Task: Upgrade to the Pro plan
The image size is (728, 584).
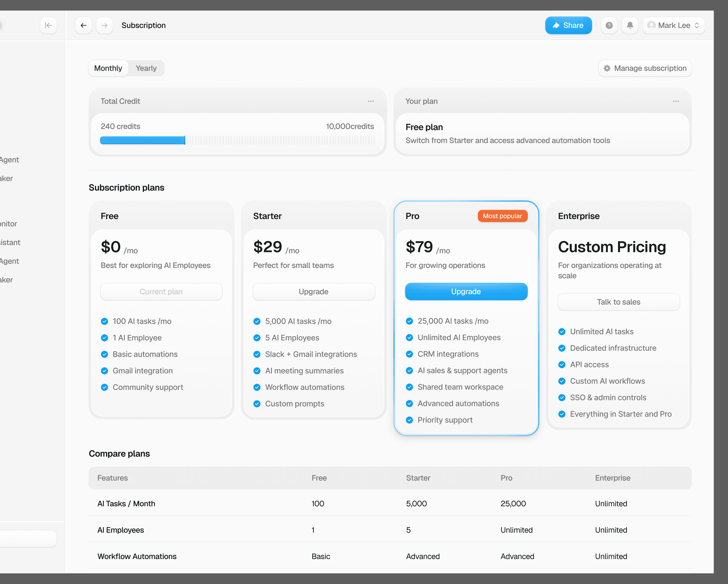Action: pyautogui.click(x=466, y=291)
